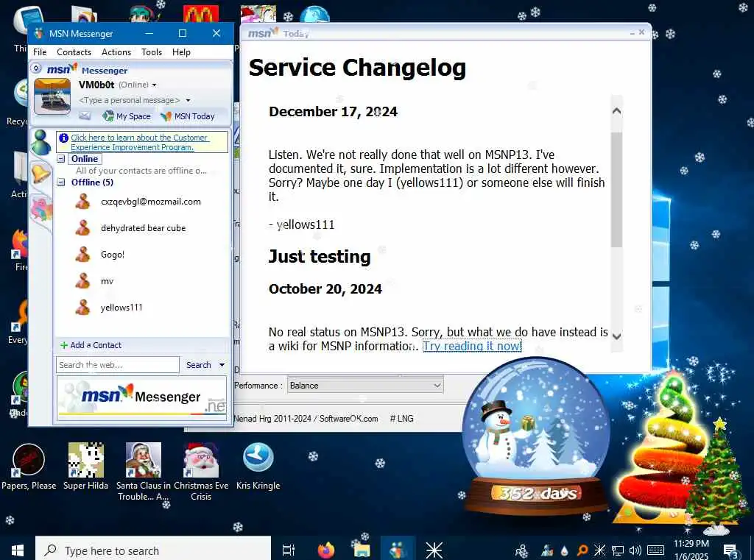Viewport: 754px width, 560px height.
Task: Open the personal message dropdown arrow
Action: pyautogui.click(x=188, y=101)
